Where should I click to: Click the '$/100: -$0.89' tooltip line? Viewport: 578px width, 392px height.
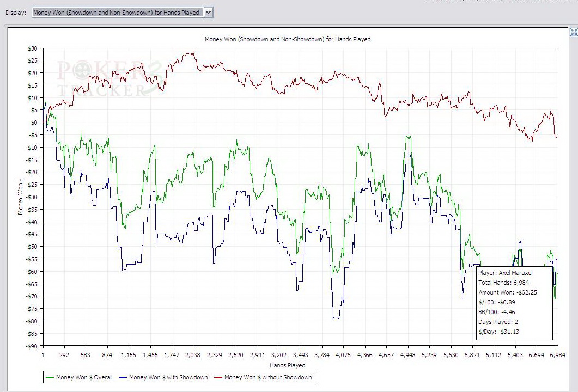coord(496,302)
